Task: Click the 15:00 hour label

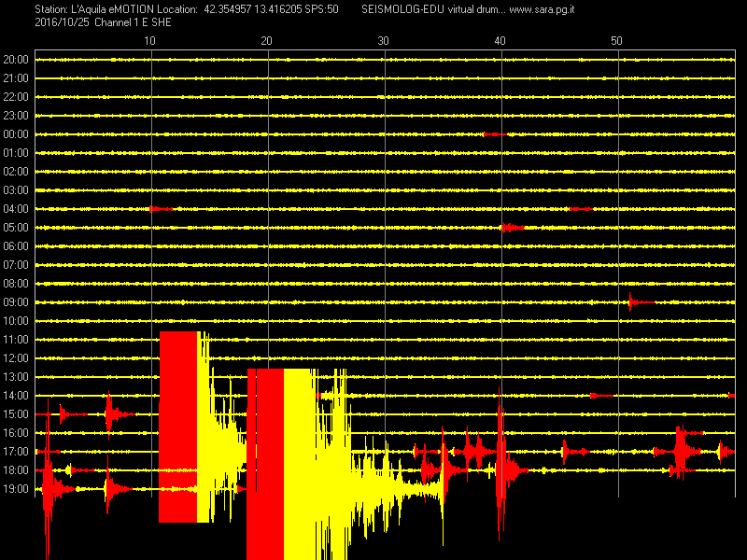Action: [x=16, y=414]
